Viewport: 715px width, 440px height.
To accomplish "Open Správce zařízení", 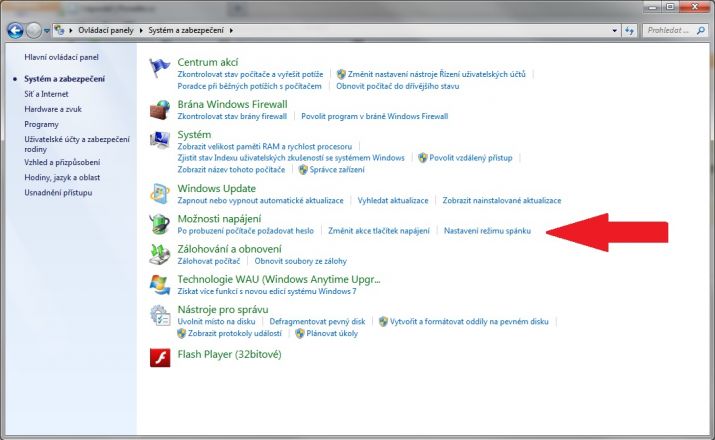I will (x=337, y=170).
